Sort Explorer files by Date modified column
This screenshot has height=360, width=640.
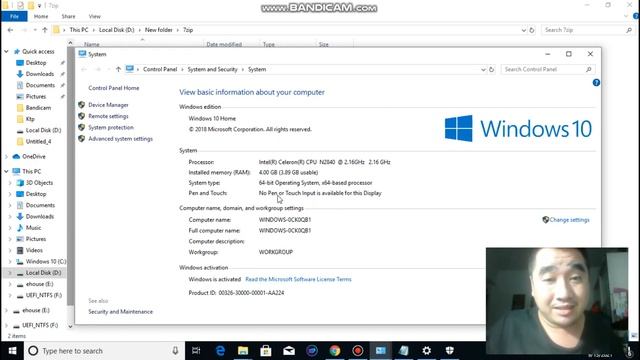(x=224, y=44)
